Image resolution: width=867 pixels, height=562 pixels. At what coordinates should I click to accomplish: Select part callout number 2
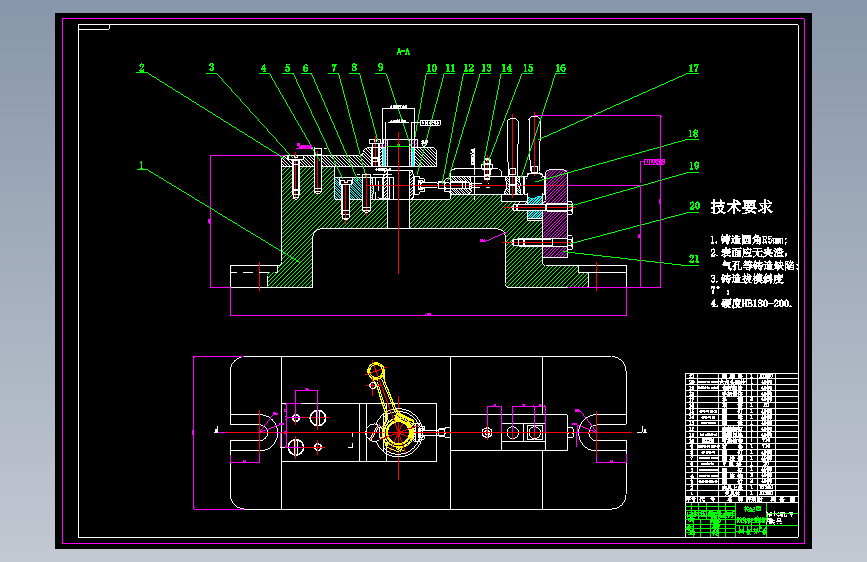coord(142,67)
